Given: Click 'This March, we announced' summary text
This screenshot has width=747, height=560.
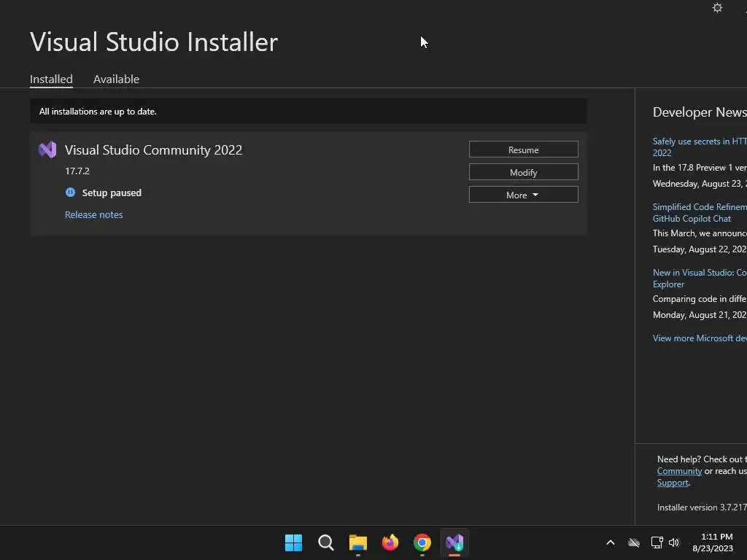Looking at the screenshot, I should click(x=700, y=233).
